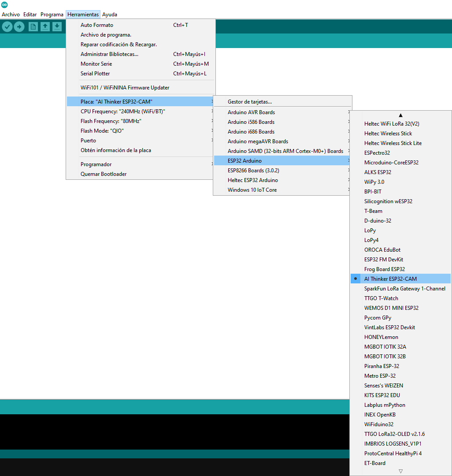Image resolution: width=452 pixels, height=476 pixels.
Task: Open Serial Plotter
Action: (x=141, y=74)
